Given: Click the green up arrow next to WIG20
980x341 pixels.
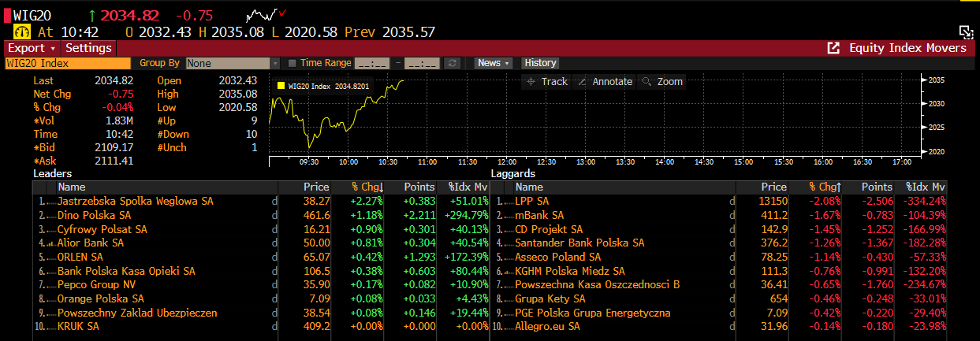Looking at the screenshot, I should 92,15.
